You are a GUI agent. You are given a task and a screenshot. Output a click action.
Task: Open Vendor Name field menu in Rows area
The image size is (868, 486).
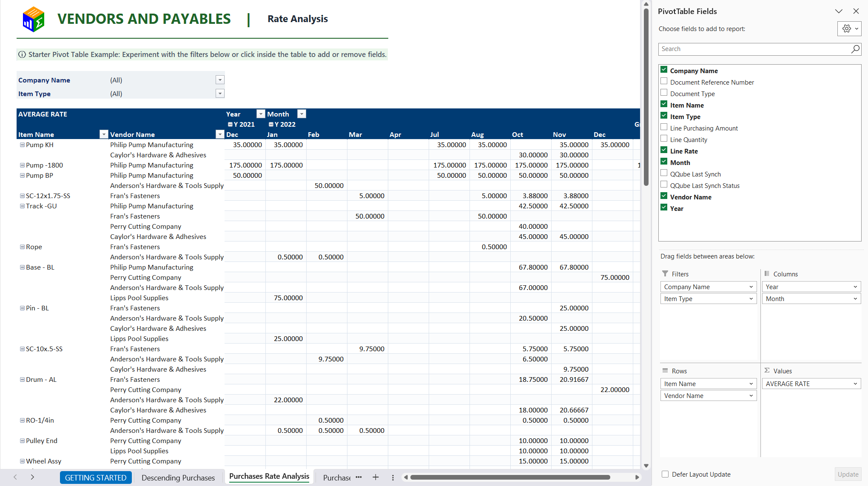click(751, 396)
